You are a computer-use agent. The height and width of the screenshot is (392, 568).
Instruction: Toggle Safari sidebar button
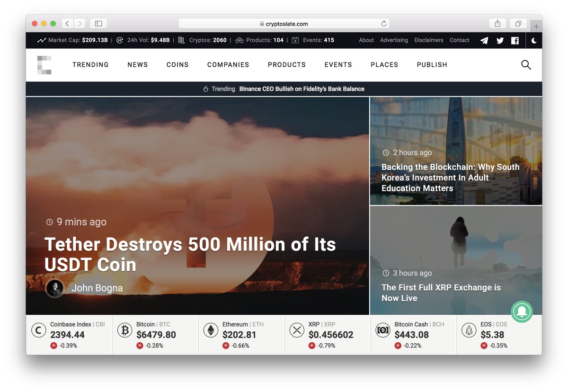pos(98,23)
